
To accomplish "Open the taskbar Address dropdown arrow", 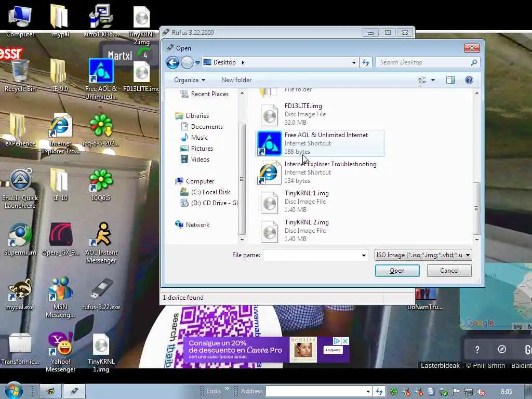I will (x=368, y=392).
